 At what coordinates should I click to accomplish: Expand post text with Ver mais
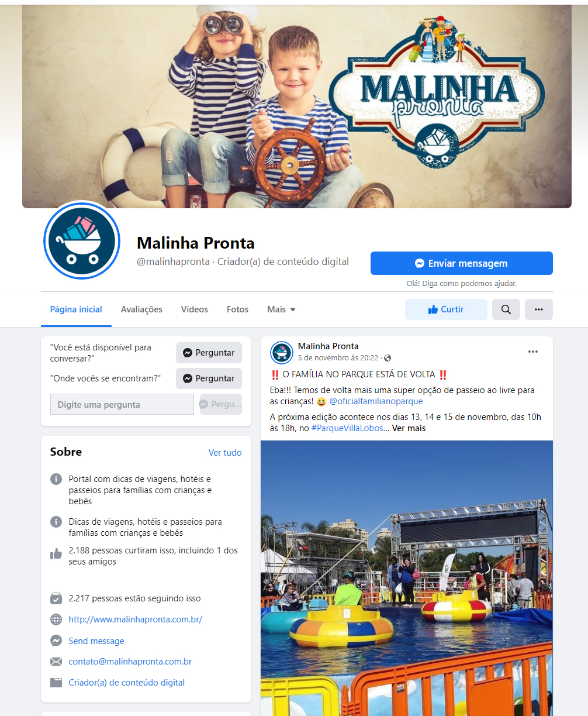coord(409,428)
